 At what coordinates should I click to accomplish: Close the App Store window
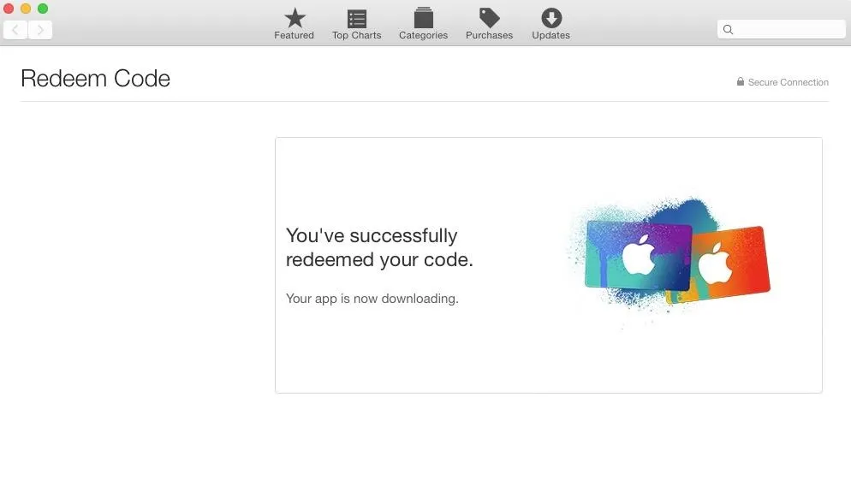point(9,9)
